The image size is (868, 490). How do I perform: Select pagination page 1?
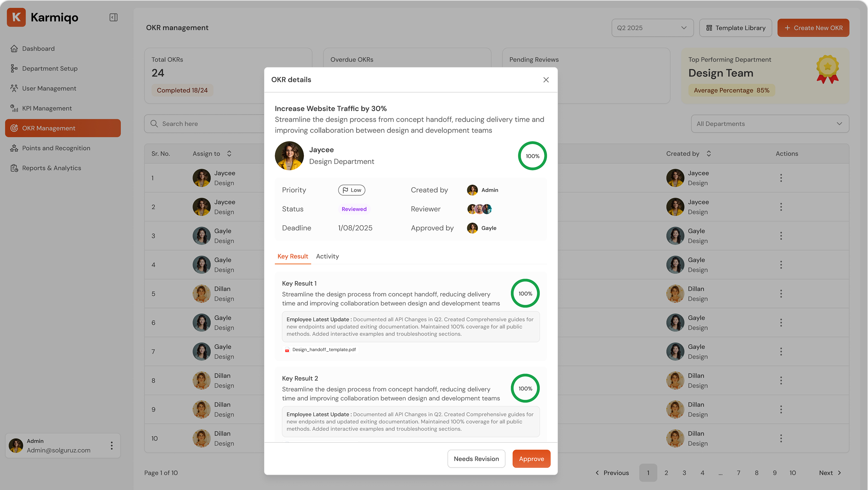pyautogui.click(x=648, y=473)
